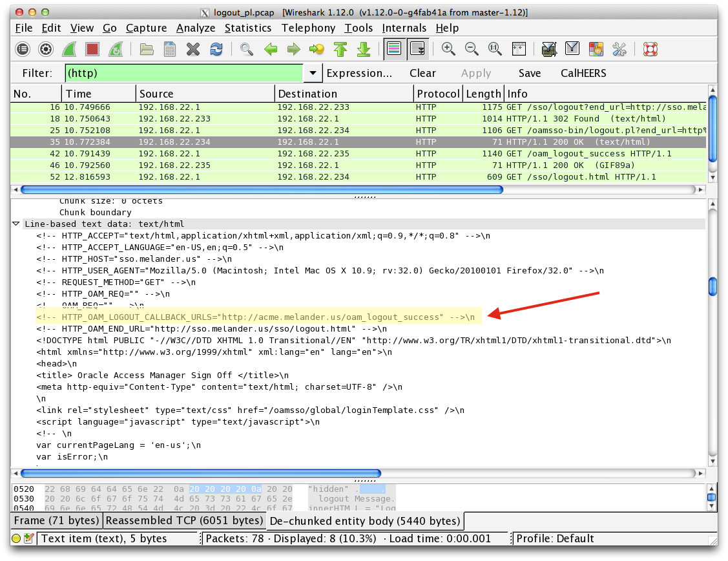Open a capture file
728x561 pixels.
(x=147, y=49)
